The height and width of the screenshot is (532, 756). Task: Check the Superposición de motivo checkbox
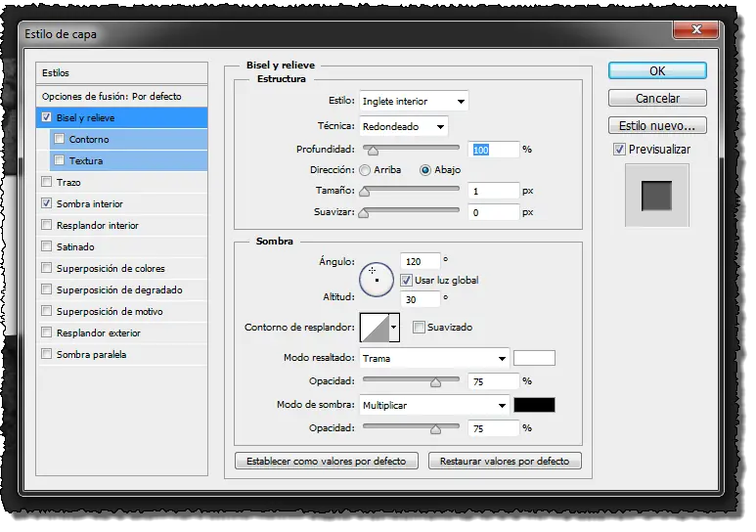46,311
